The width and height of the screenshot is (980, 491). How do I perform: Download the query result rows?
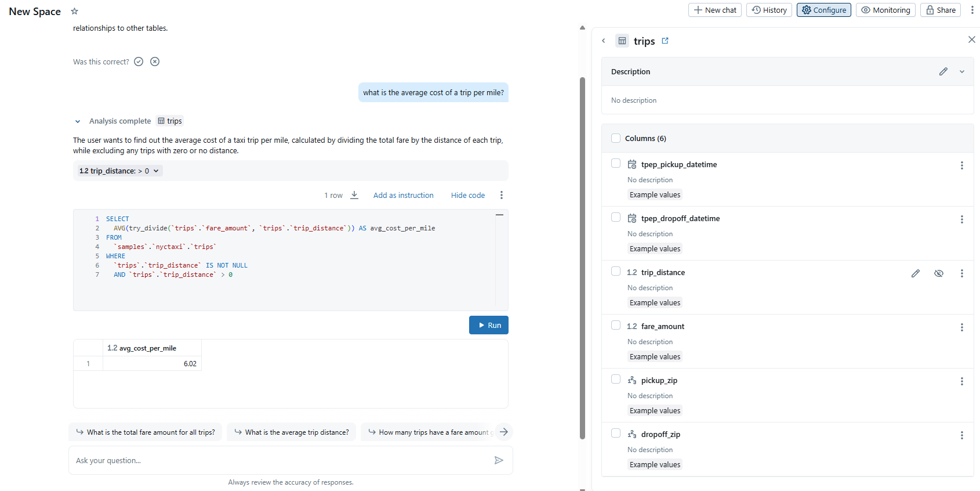point(354,195)
